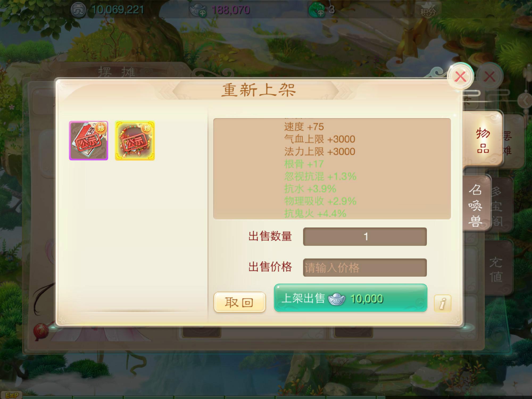The width and height of the screenshot is (532, 399).
Task: Click the item attribute description panel
Action: [x=332, y=169]
